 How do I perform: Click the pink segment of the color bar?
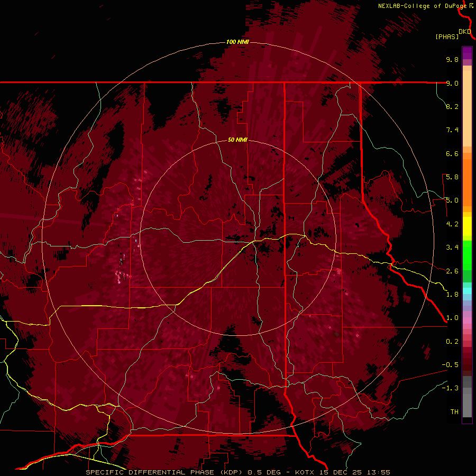[467, 321]
